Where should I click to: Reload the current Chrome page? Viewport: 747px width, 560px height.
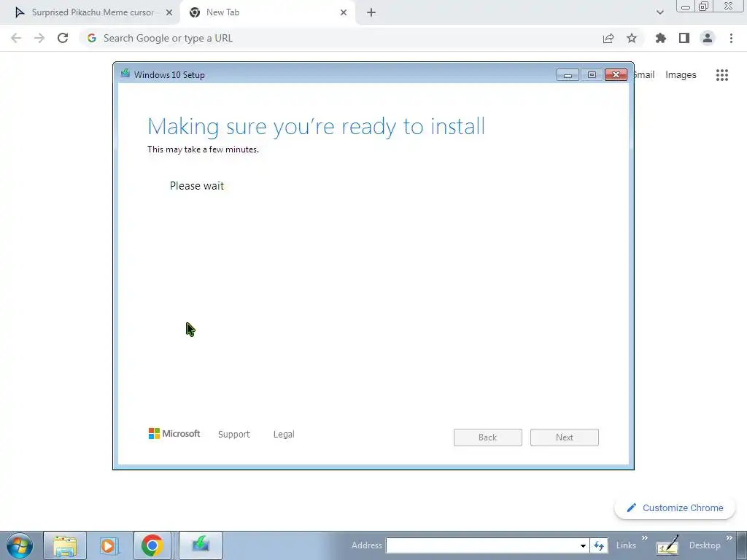click(x=63, y=38)
